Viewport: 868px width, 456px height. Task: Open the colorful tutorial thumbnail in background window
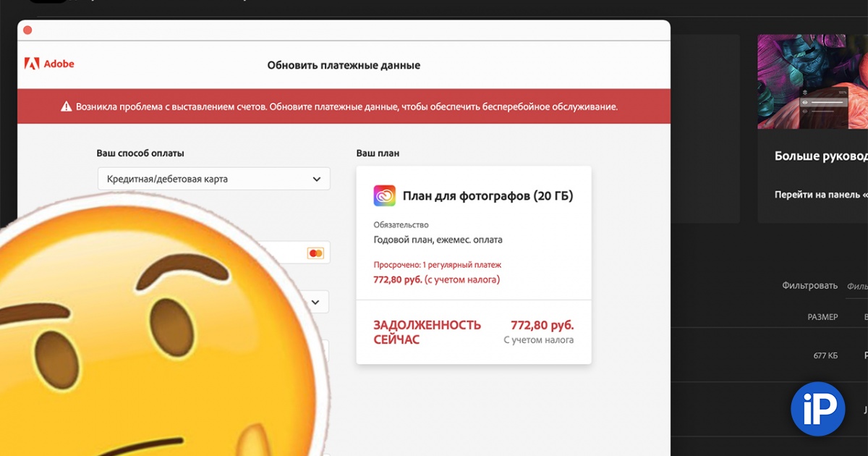812,82
